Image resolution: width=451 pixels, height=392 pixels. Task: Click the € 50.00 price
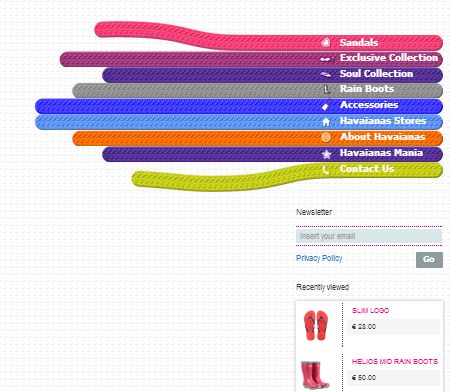(364, 378)
